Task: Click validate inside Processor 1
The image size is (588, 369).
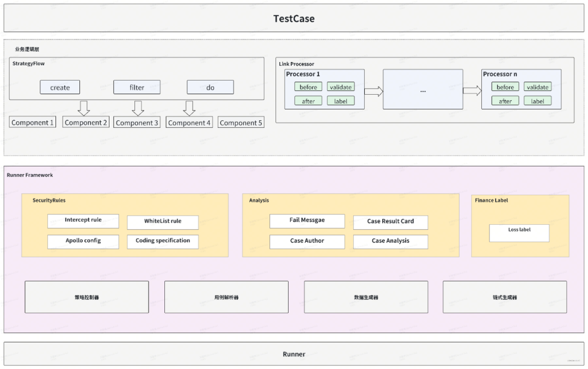Action: click(341, 87)
